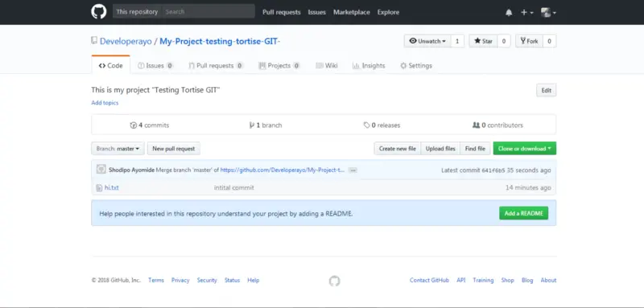Viewport: 644px width, 308px height.
Task: Open the Branch: master dropdown
Action: pyautogui.click(x=118, y=149)
